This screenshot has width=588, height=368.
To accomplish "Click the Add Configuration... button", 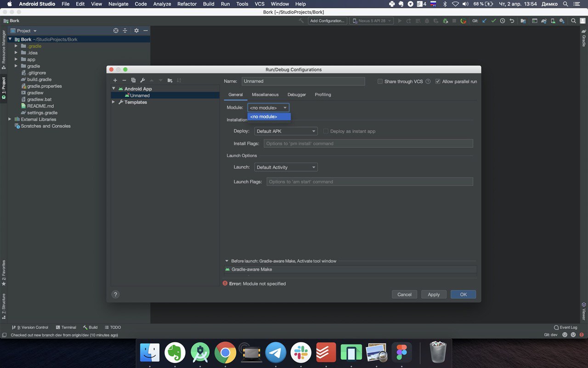I will click(x=327, y=21).
